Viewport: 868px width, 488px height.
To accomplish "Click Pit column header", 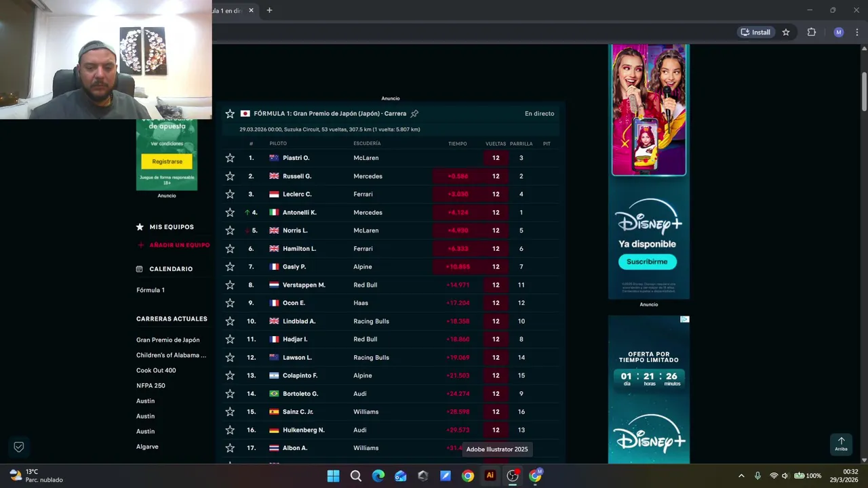I will (547, 144).
